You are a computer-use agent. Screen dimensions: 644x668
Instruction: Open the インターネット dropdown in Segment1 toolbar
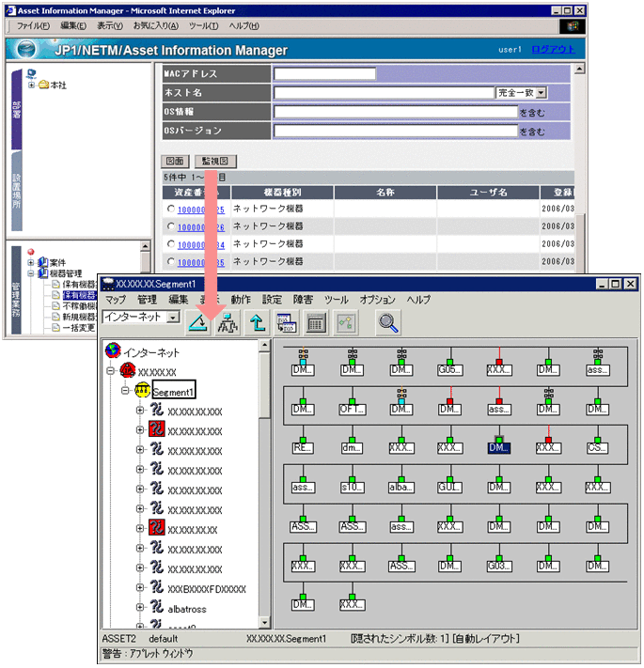173,317
